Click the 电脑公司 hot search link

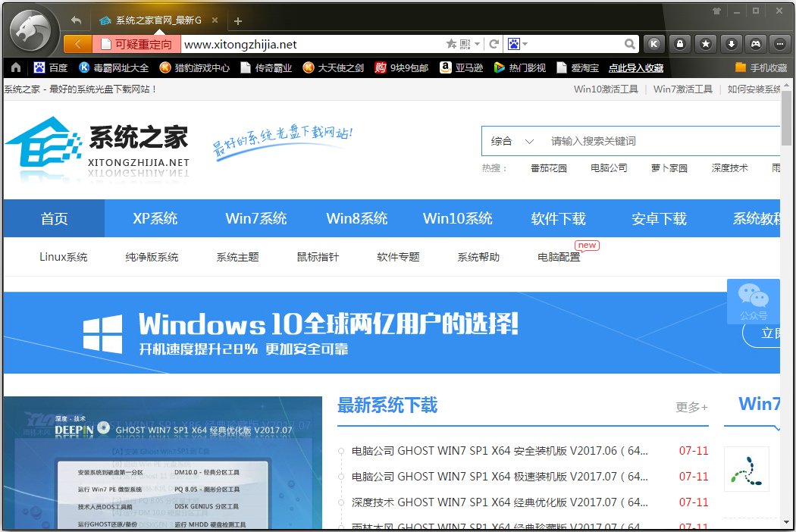click(609, 168)
